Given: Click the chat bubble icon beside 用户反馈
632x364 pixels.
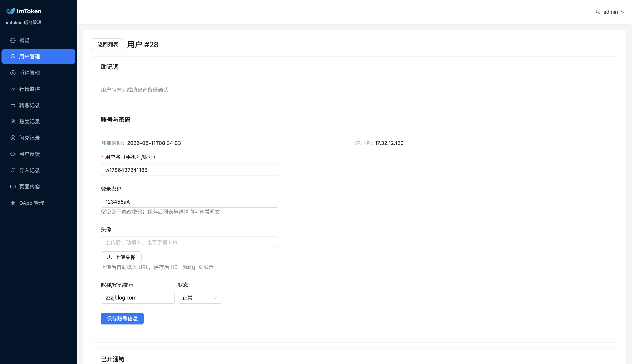Looking at the screenshot, I should point(13,154).
